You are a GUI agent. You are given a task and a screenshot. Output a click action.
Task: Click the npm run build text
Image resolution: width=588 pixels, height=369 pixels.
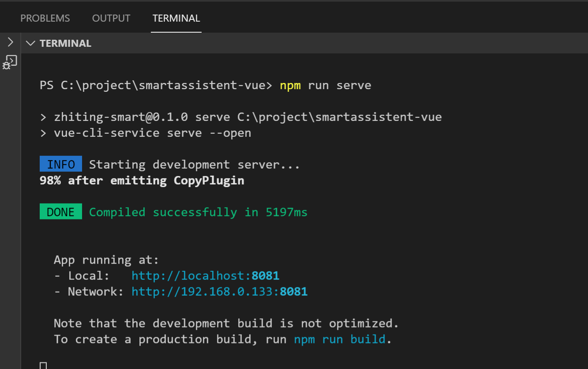coord(340,339)
